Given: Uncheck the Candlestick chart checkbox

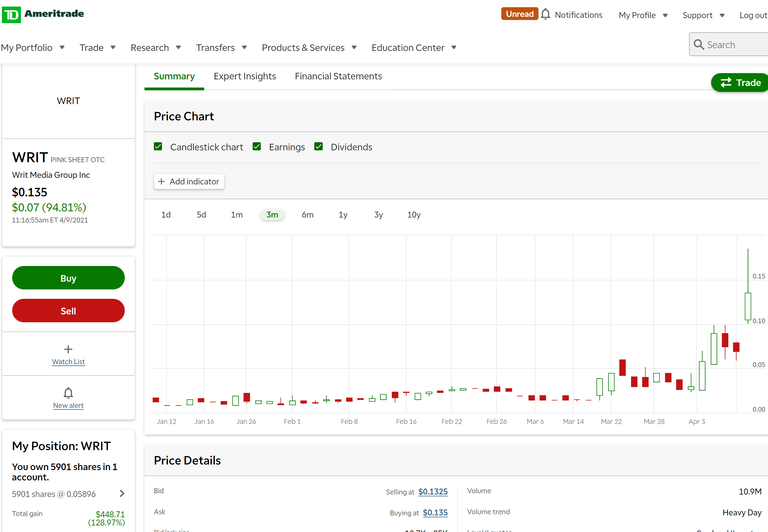Looking at the screenshot, I should pos(158,147).
